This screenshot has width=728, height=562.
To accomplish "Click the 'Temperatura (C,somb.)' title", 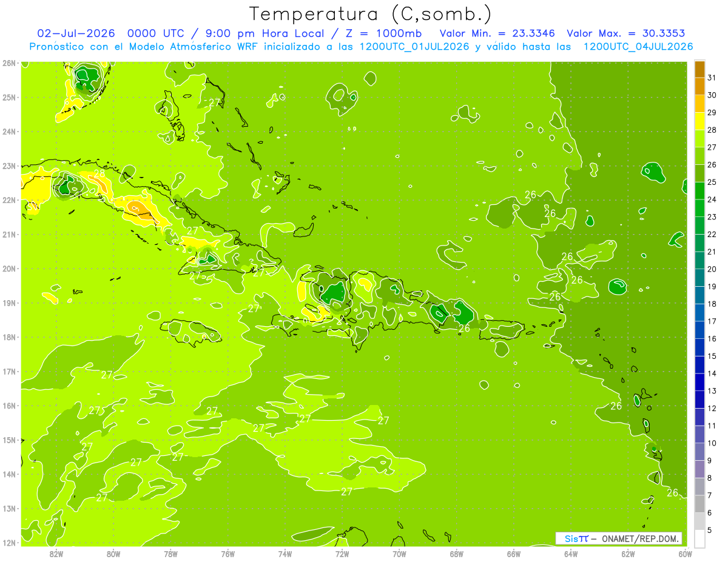I will click(370, 13).
